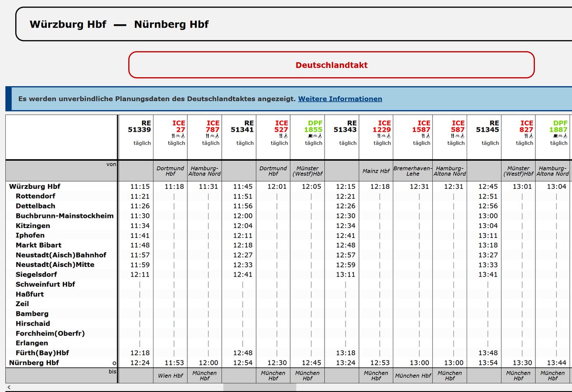572x392 pixels.
Task: Open train RE 51343 header
Action: click(345, 126)
